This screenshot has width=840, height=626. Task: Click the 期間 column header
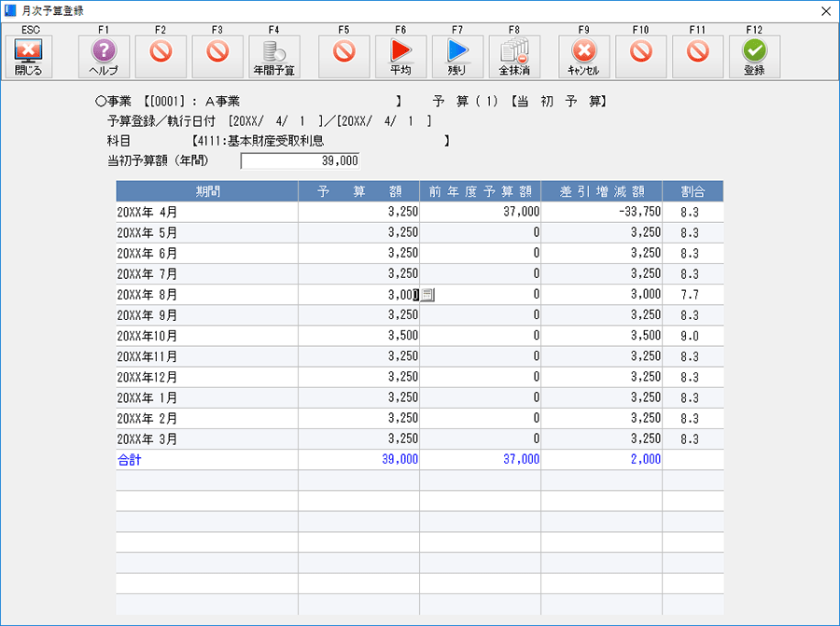[207, 191]
